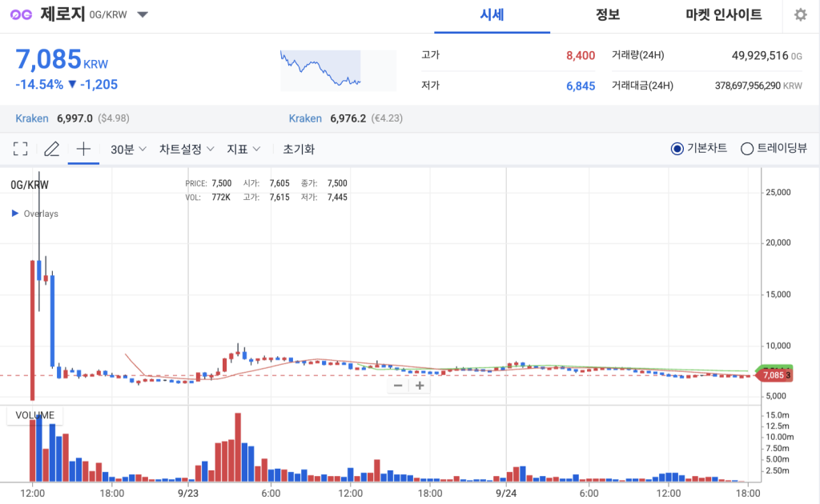Open the 0G/KRW pair selector arrow
Viewport: 820px width, 504px height.
143,14
